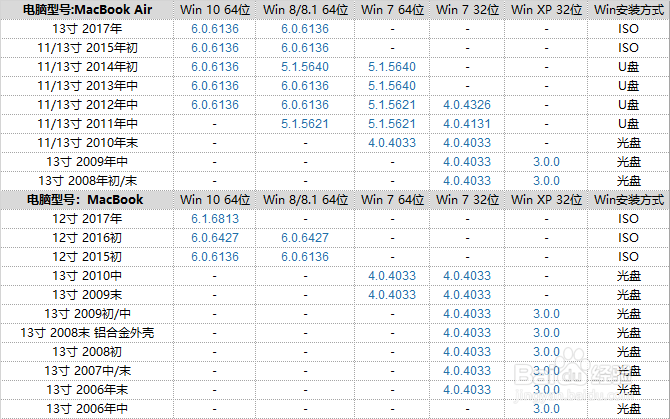The height and width of the screenshot is (419, 670).
Task: Click Win 7 64位 header in MacBook section
Action: (x=392, y=199)
